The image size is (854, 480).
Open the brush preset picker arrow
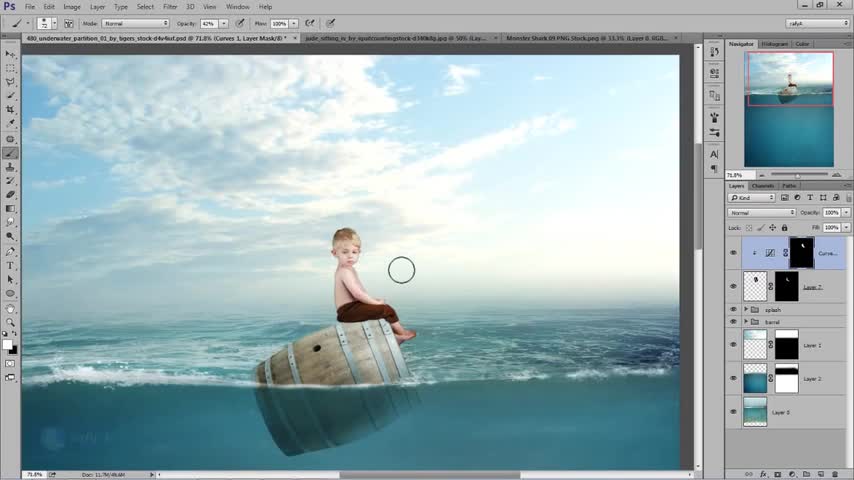pyautogui.click(x=54, y=23)
